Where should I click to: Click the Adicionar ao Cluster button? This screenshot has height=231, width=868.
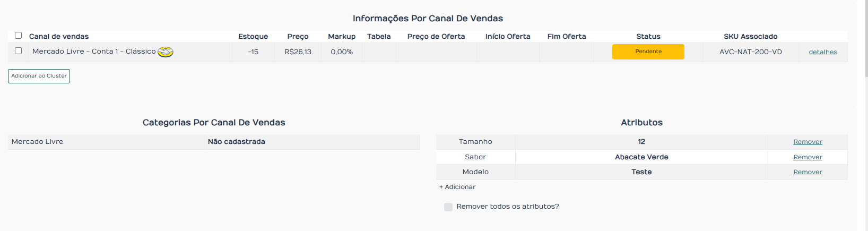coord(39,76)
